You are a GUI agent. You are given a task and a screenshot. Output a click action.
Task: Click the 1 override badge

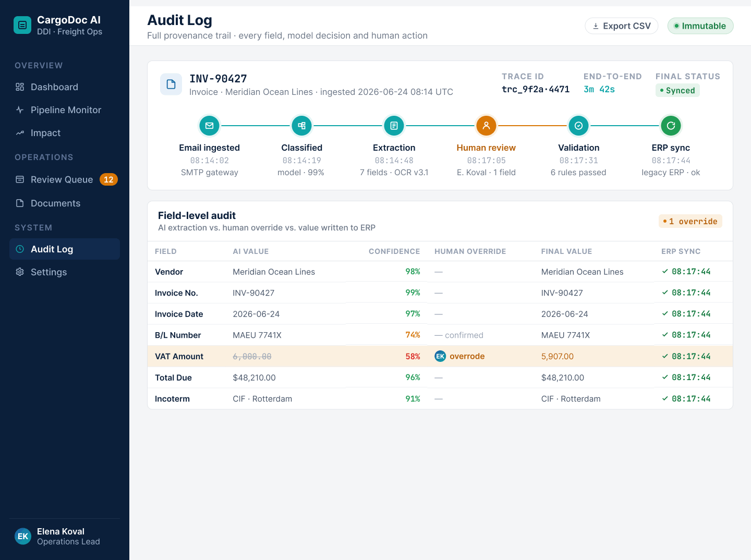click(691, 221)
